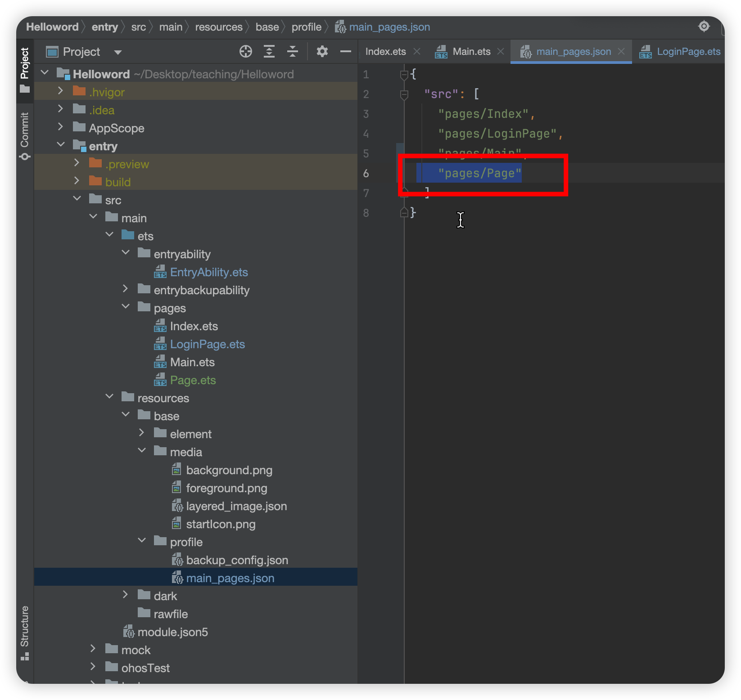Close the main_pages.json editor tab
Image resolution: width=741 pixels, height=700 pixels.
(621, 52)
